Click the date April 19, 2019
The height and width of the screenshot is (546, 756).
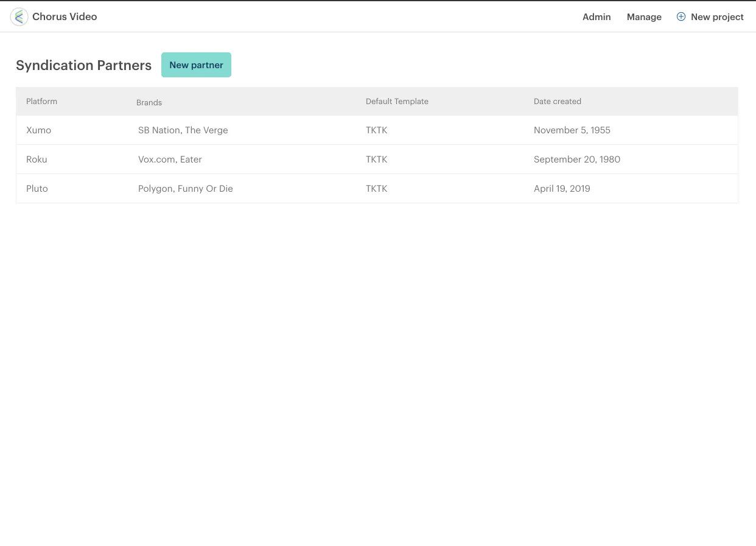[x=562, y=189]
